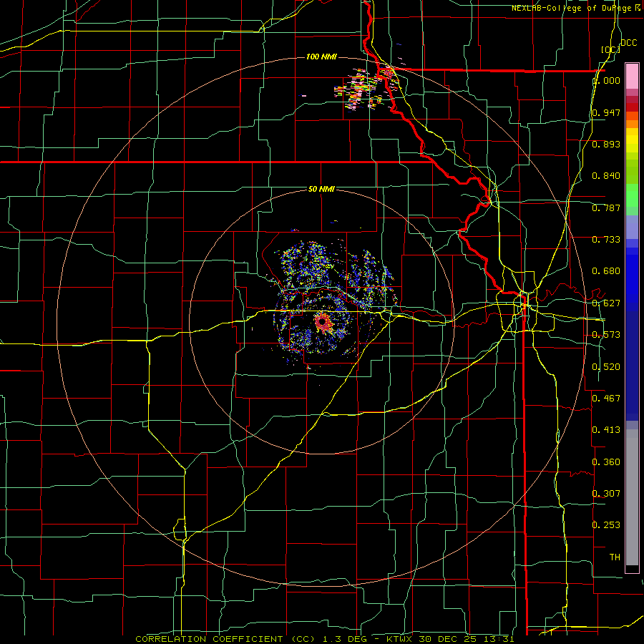Click the 0.840 scale value
This screenshot has height=644, width=644.
point(606,176)
